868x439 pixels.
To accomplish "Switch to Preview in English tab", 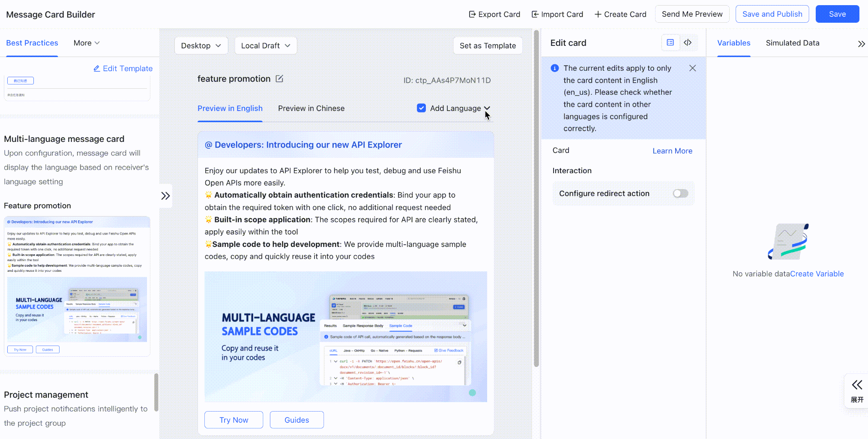I will coord(230,108).
